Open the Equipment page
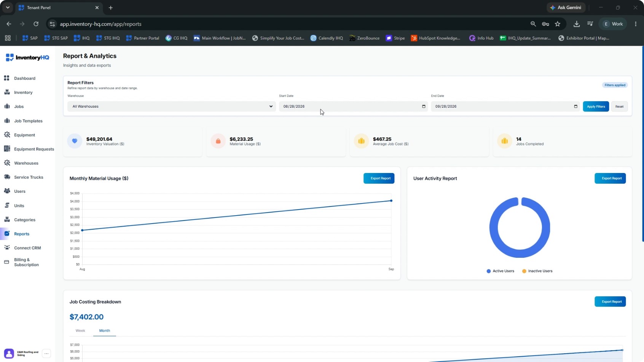 [24, 135]
